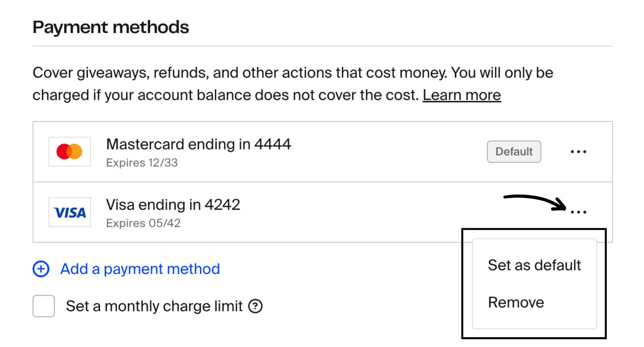Click the Expires 12/33 text under Mastercard
644x347 pixels.
[x=142, y=163]
